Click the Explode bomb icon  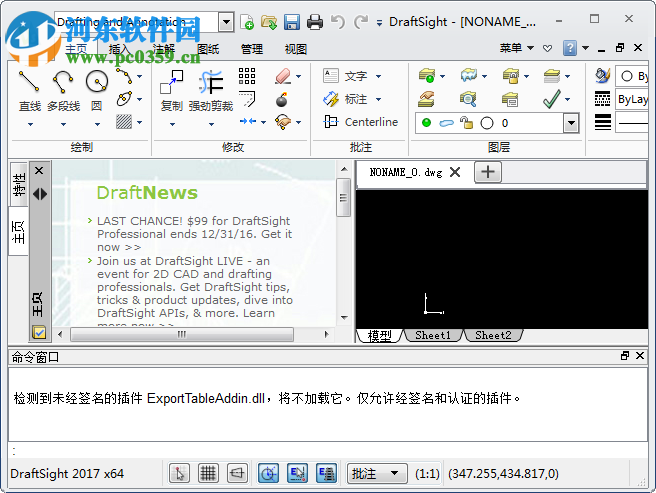click(x=282, y=99)
